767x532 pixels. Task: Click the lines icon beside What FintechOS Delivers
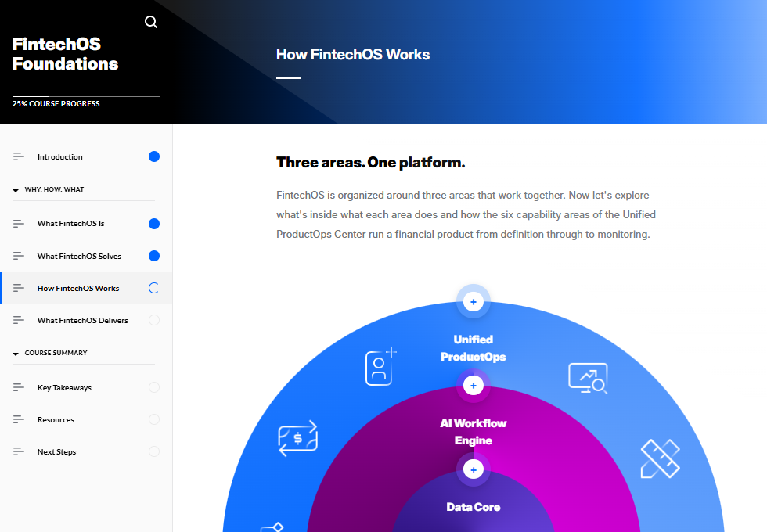point(19,320)
